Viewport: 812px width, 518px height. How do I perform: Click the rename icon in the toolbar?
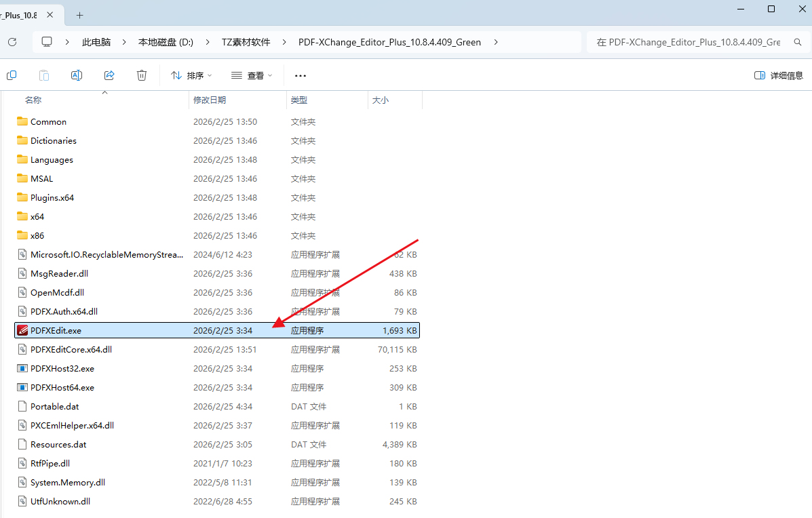[x=77, y=75]
